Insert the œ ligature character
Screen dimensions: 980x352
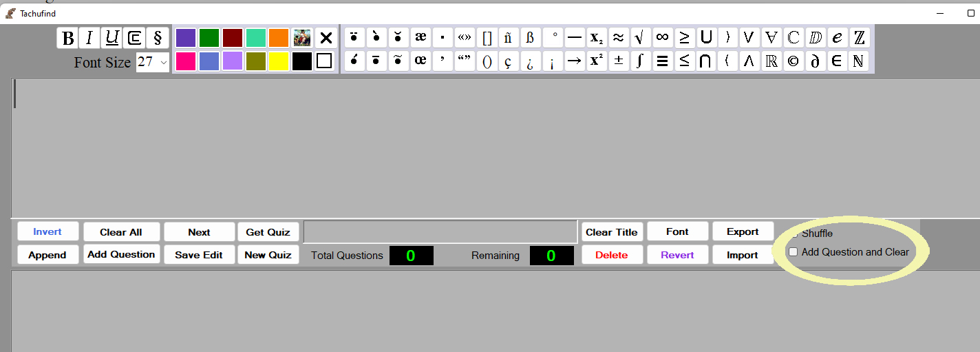(x=420, y=61)
